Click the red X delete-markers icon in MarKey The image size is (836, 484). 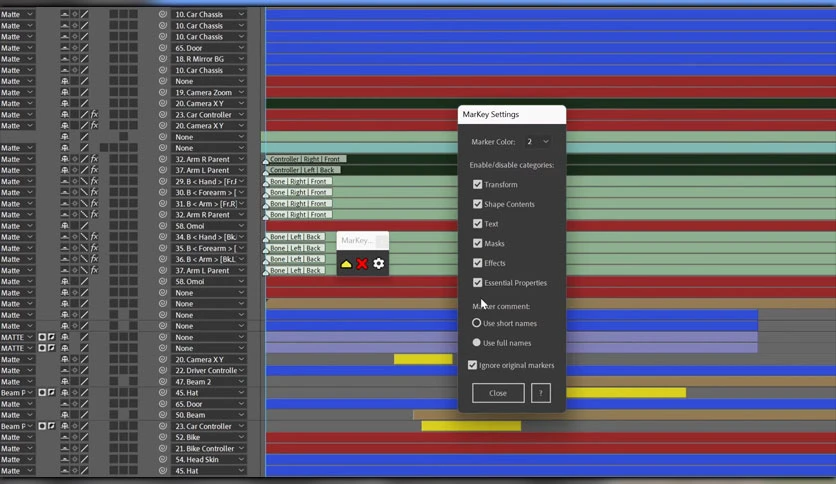[x=362, y=264]
